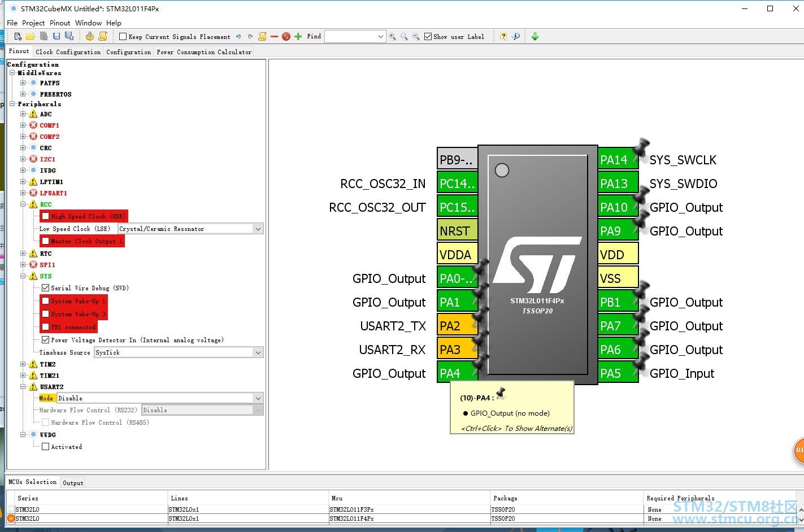This screenshot has height=532, width=804.
Task: Switch to the Clock Configuration tab
Action: point(68,52)
